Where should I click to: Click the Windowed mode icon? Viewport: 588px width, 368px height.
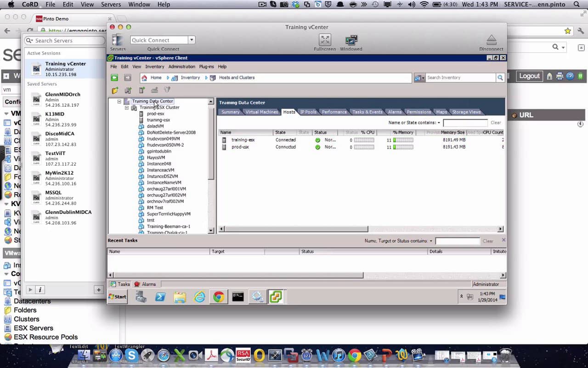(x=351, y=40)
